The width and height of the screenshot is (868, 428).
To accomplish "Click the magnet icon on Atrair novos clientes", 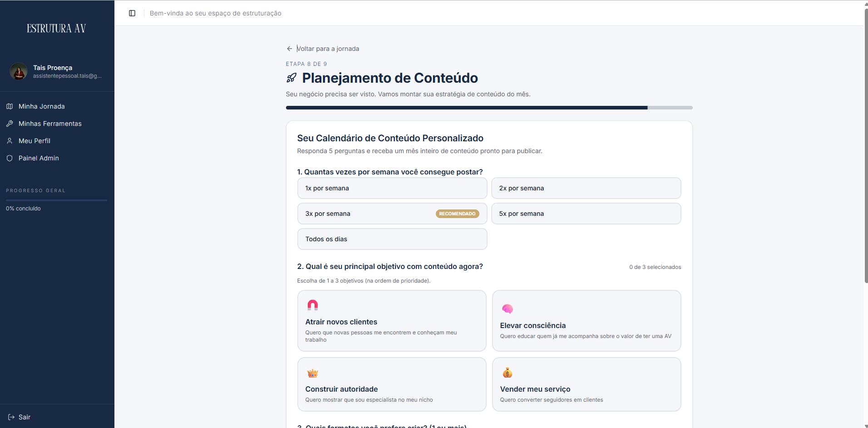I will pos(313,305).
